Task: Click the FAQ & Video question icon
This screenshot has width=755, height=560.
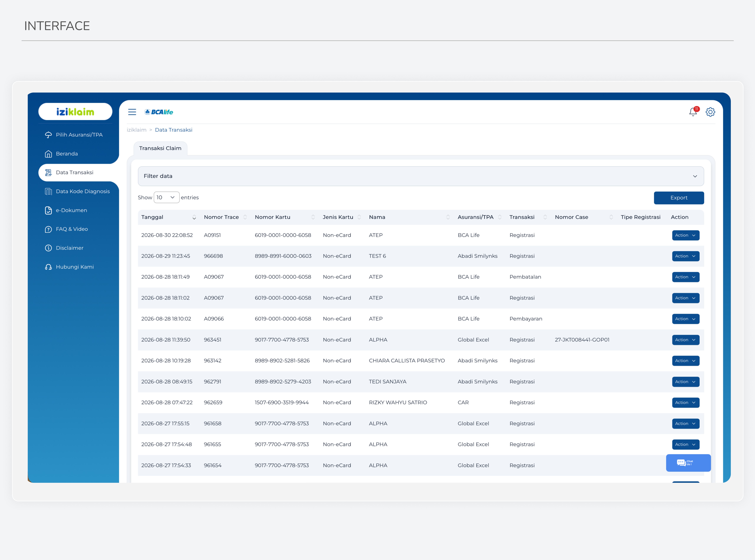Action: pyautogui.click(x=48, y=229)
